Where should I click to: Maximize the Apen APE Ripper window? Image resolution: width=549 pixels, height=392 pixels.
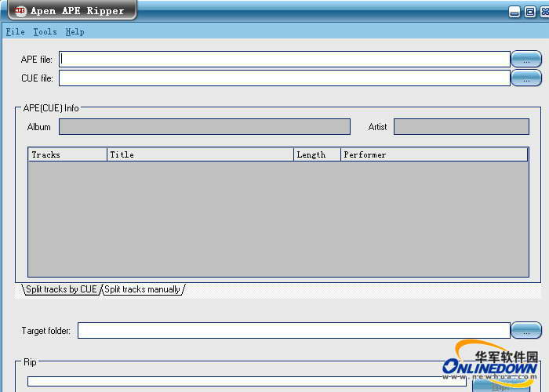click(530, 13)
